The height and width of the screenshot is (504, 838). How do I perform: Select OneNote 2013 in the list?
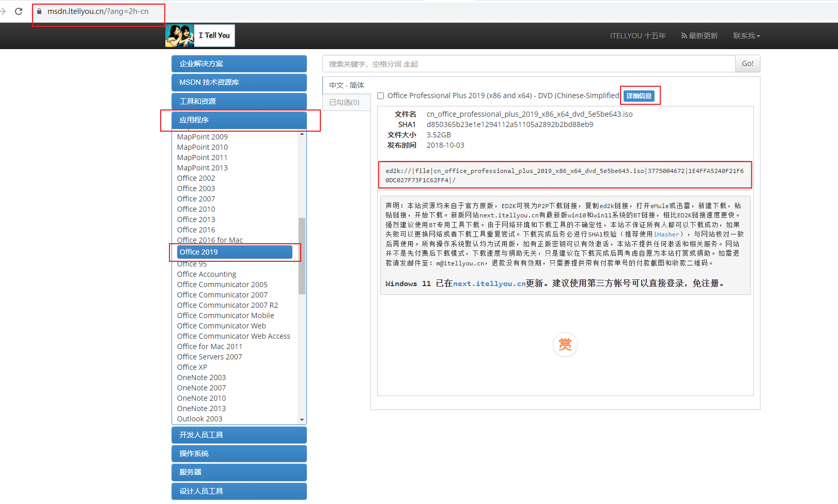pos(201,408)
